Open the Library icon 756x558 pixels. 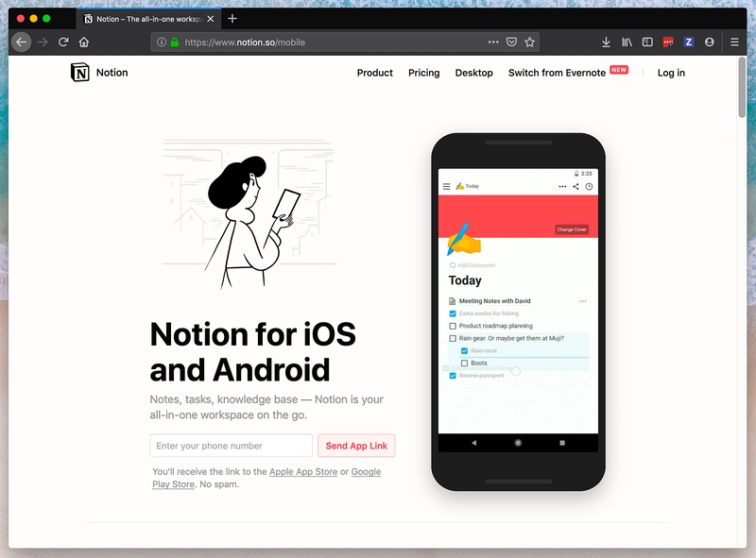(627, 42)
